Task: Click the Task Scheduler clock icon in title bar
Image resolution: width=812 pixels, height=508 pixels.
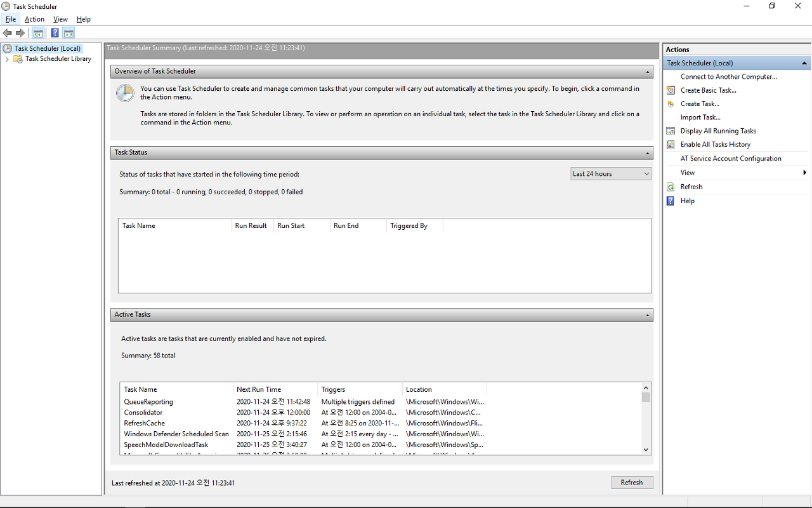Action: tap(6, 6)
